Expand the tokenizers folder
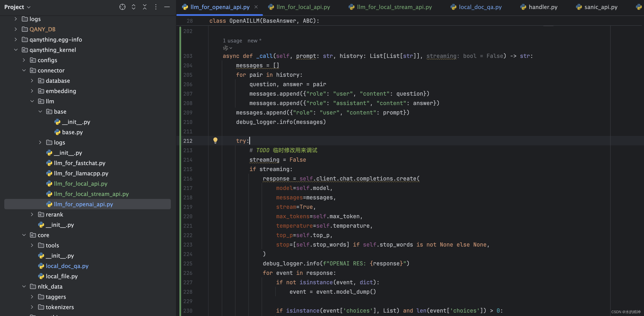This screenshot has width=644, height=316. click(x=32, y=307)
